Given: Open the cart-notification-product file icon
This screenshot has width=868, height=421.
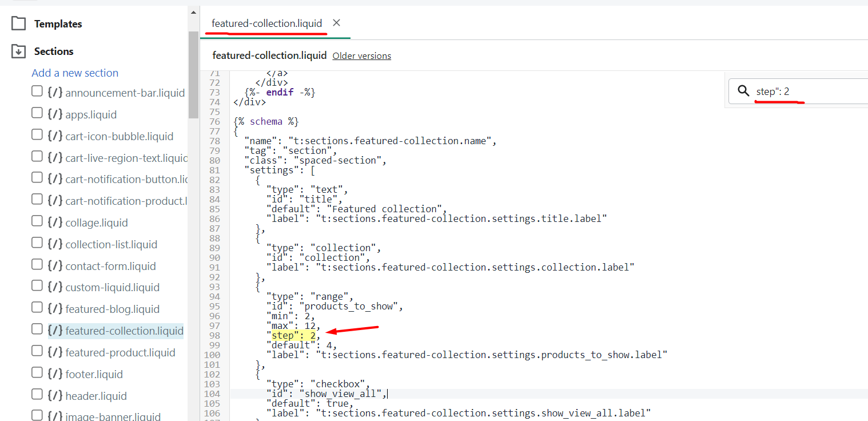Looking at the screenshot, I should (55, 201).
